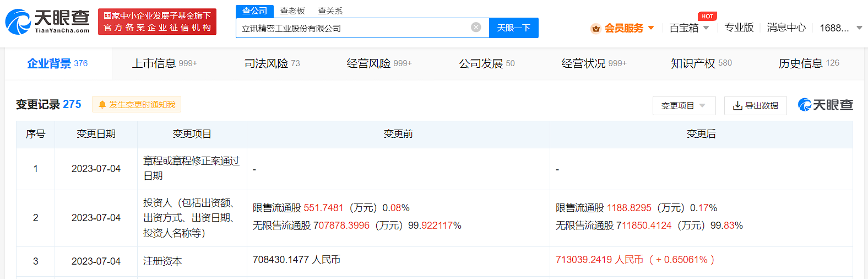The width and height of the screenshot is (868, 279).
Task: Switch to the 知识产权 tab
Action: click(701, 63)
